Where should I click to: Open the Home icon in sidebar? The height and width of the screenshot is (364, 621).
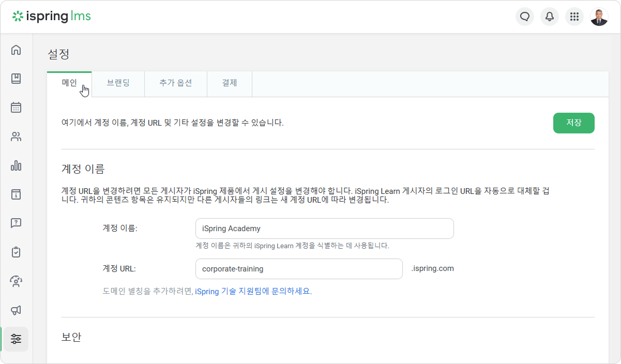(16, 50)
